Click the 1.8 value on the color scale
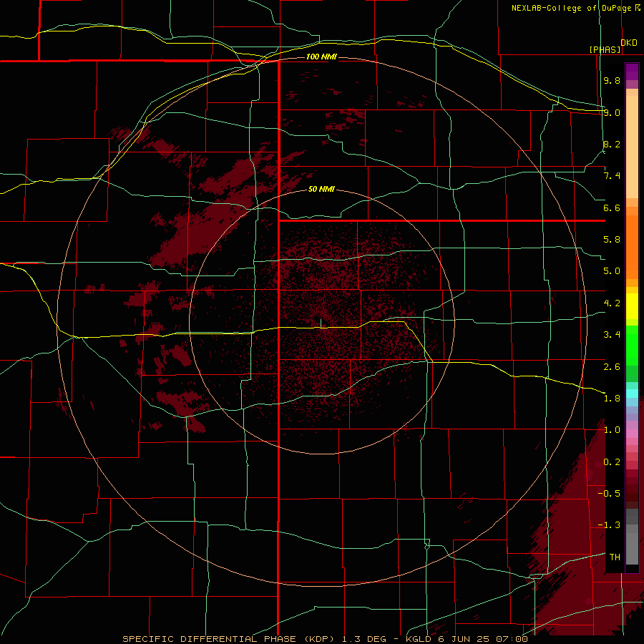 click(x=612, y=399)
